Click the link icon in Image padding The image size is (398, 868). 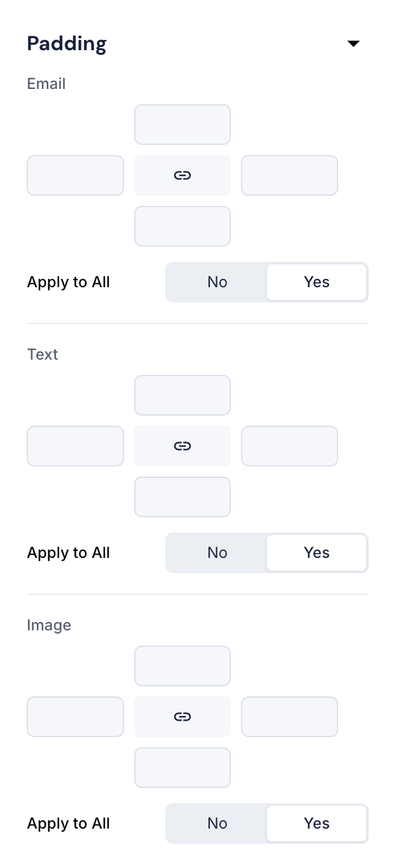click(182, 717)
